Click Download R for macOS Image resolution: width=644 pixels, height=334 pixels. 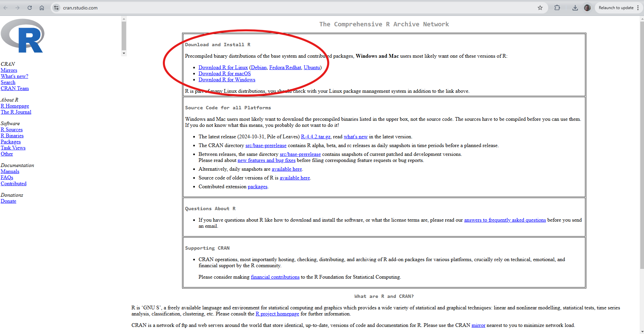225,74
